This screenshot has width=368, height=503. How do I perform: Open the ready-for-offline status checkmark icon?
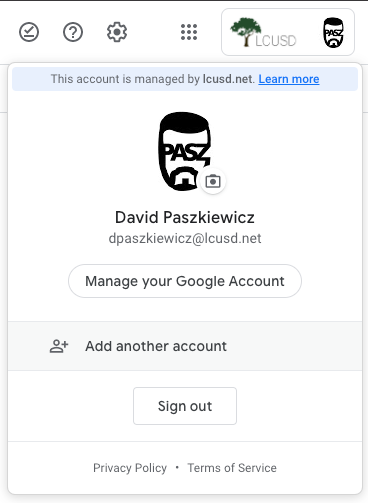point(29,32)
